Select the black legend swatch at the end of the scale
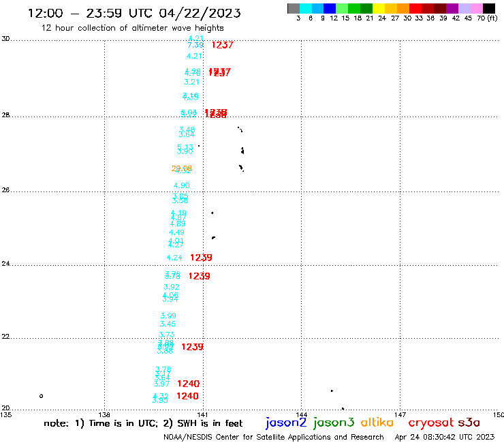504x443 pixels. pos(489,8)
